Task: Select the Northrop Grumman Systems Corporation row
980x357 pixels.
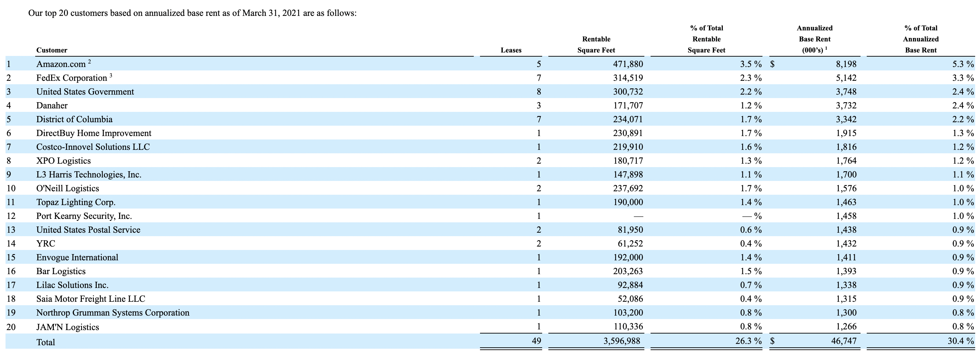Action: pyautogui.click(x=113, y=312)
